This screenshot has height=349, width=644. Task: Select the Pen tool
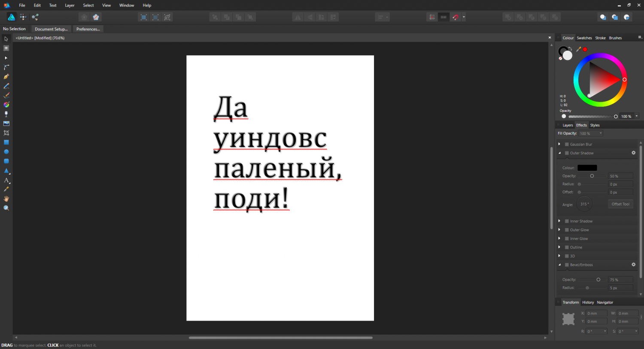pos(6,77)
